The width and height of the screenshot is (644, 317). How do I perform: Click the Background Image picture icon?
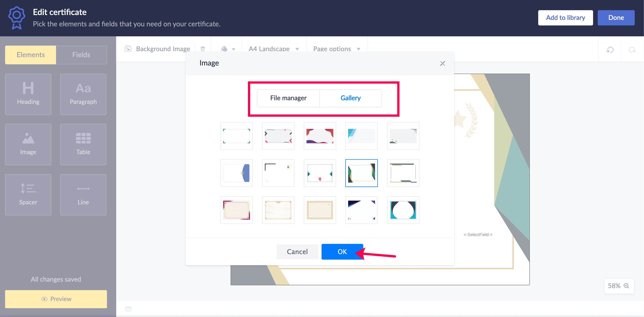point(128,49)
